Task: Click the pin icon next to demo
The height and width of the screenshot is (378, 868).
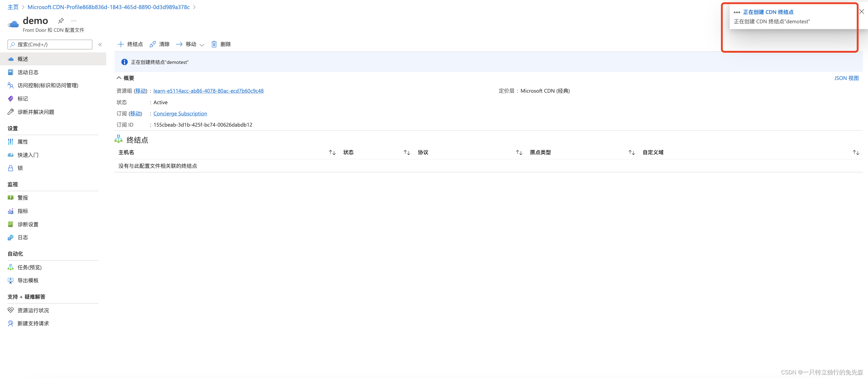Action: pyautogui.click(x=61, y=21)
